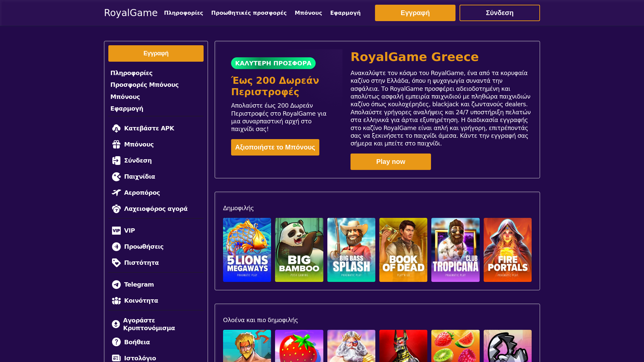Click the login arrow icon beside Σύνδεση

click(116, 161)
